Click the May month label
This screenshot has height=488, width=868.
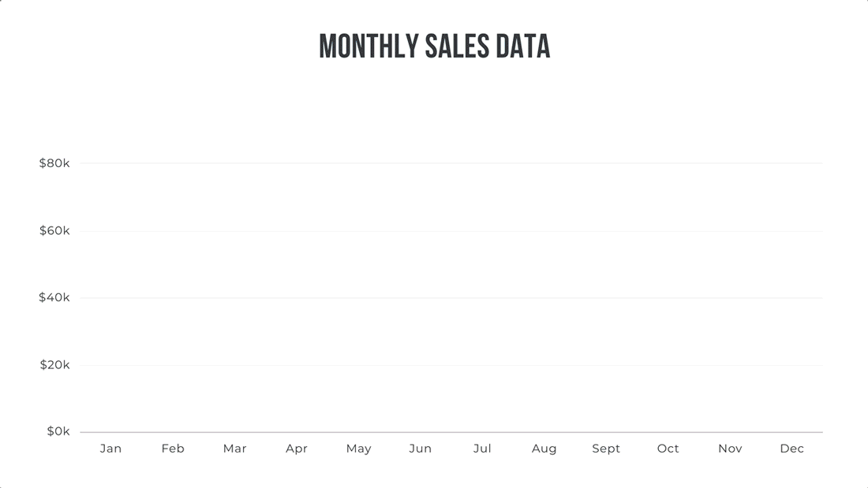[358, 449]
